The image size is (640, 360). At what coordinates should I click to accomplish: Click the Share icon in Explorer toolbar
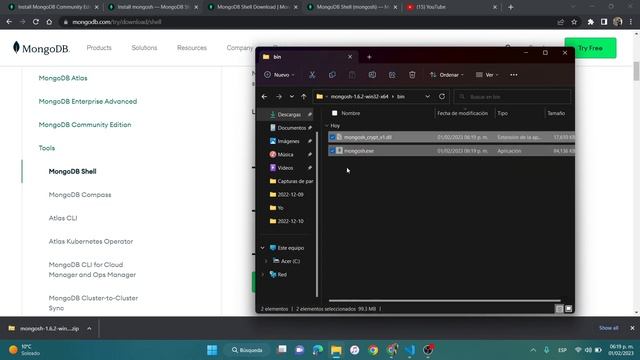[392, 75]
